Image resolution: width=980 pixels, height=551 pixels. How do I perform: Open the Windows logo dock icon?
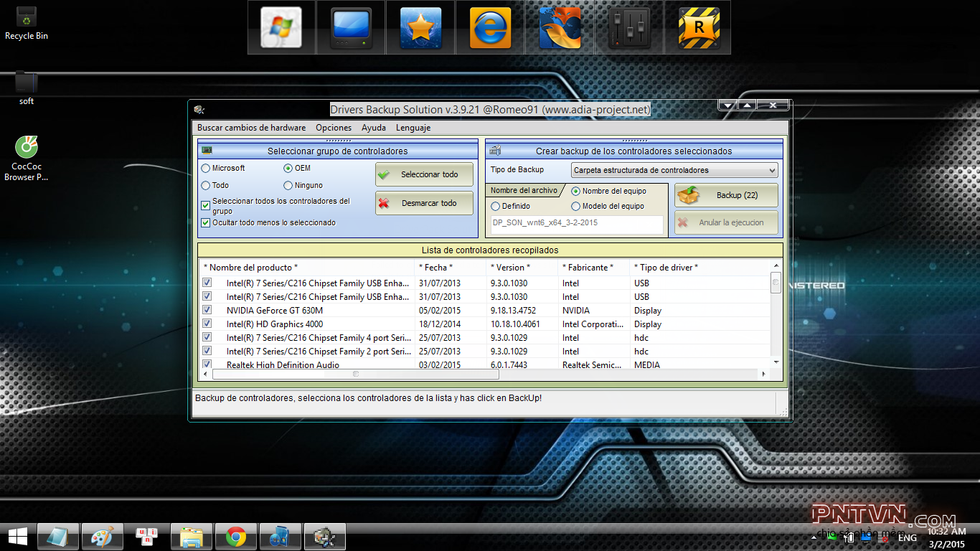282,27
